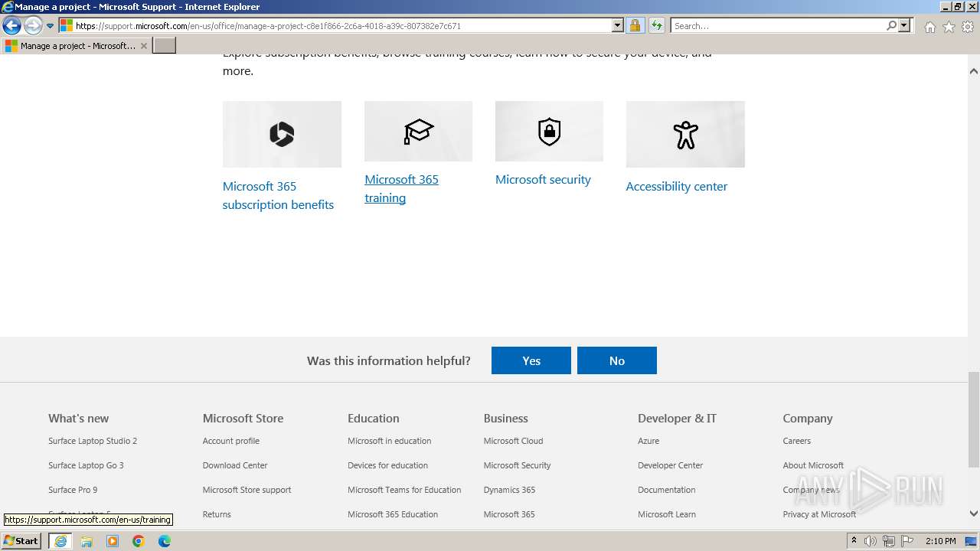Open Surface Pro 9 link
Viewport: 980px width, 551px height.
coord(73,490)
